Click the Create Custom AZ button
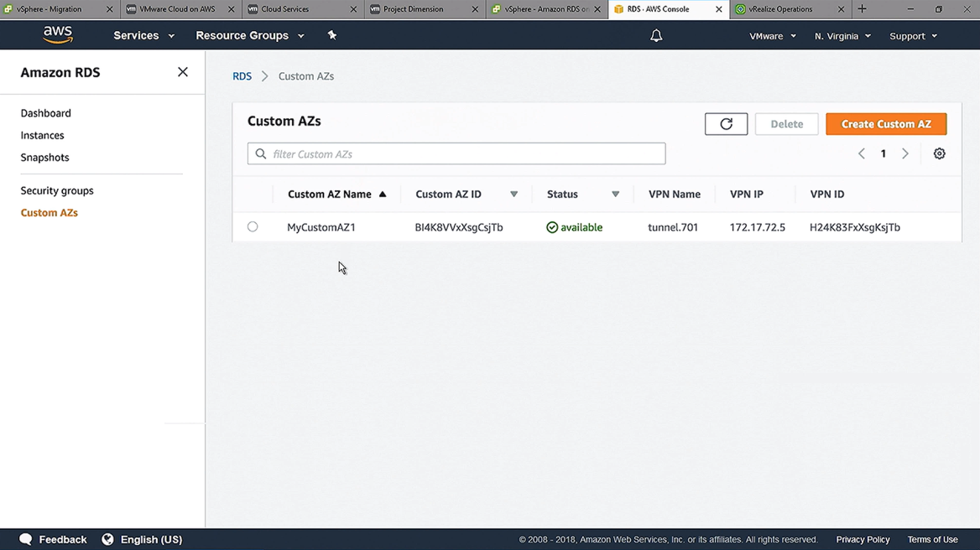The width and height of the screenshot is (980, 550). click(x=886, y=123)
